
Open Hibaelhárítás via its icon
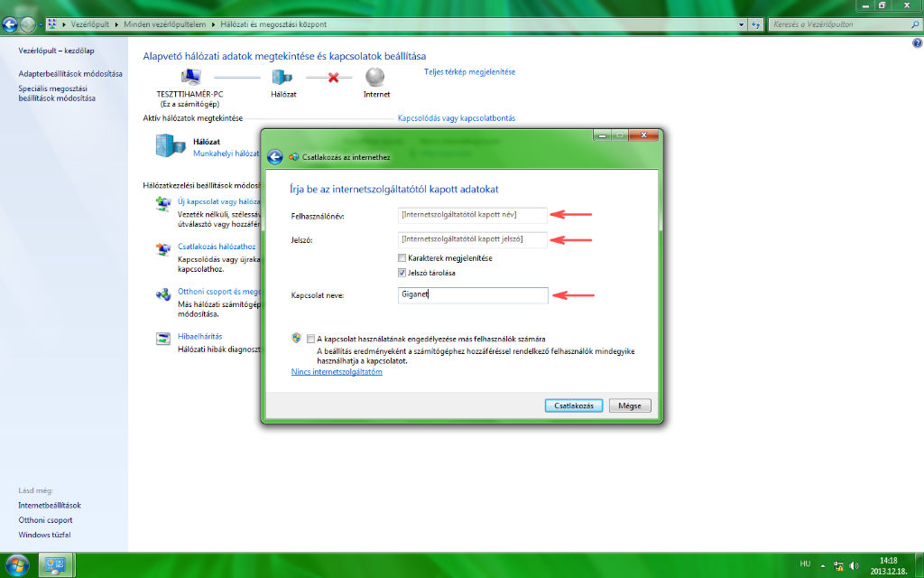(x=163, y=339)
